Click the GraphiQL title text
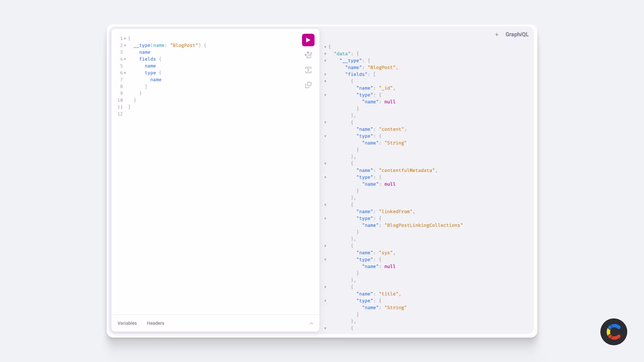Image resolution: width=644 pixels, height=362 pixels. tap(517, 35)
